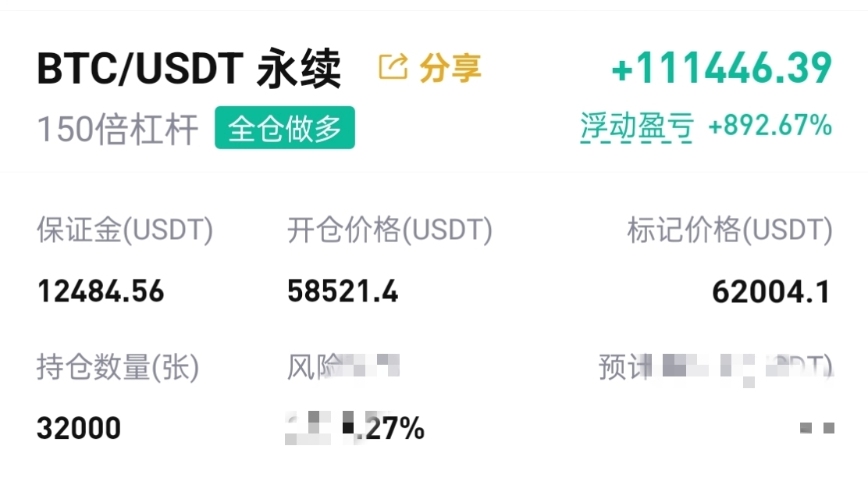Click the mark price value 62004.1
The width and height of the screenshot is (868, 478).
[771, 292]
